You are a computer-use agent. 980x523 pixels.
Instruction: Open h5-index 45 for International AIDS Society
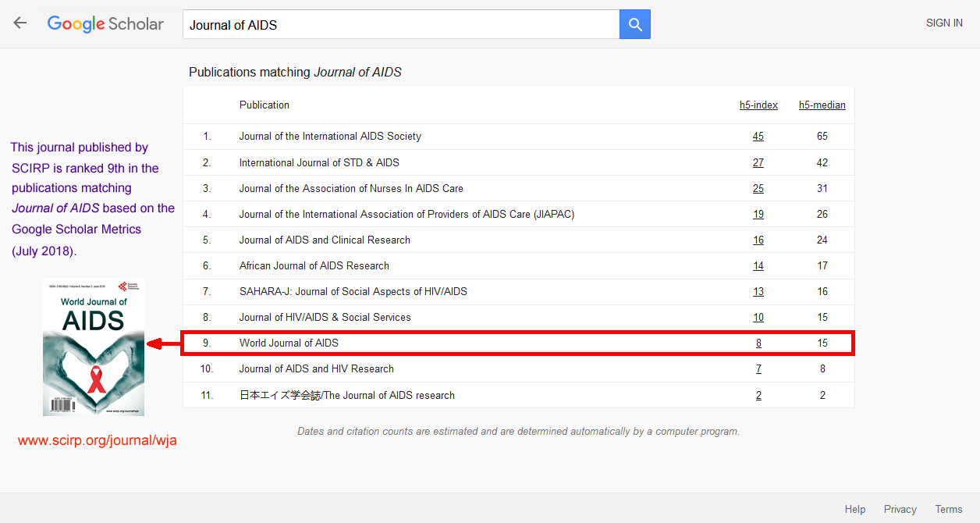click(x=758, y=137)
